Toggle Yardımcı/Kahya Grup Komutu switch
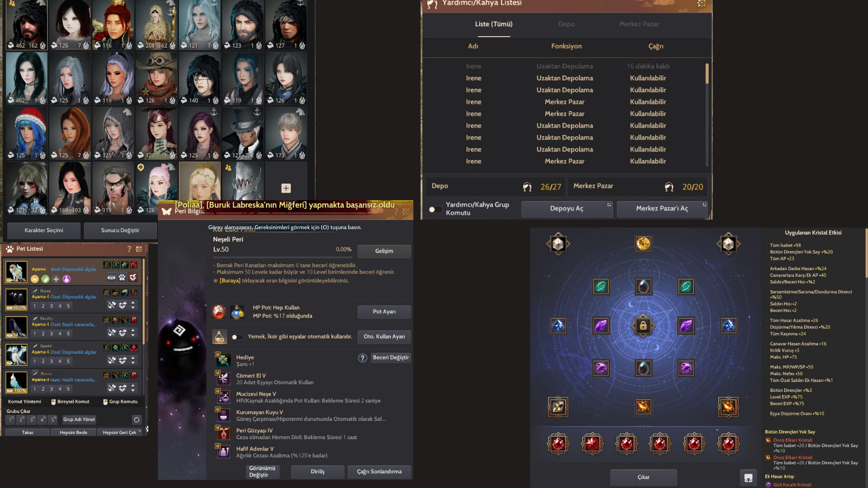 point(435,209)
